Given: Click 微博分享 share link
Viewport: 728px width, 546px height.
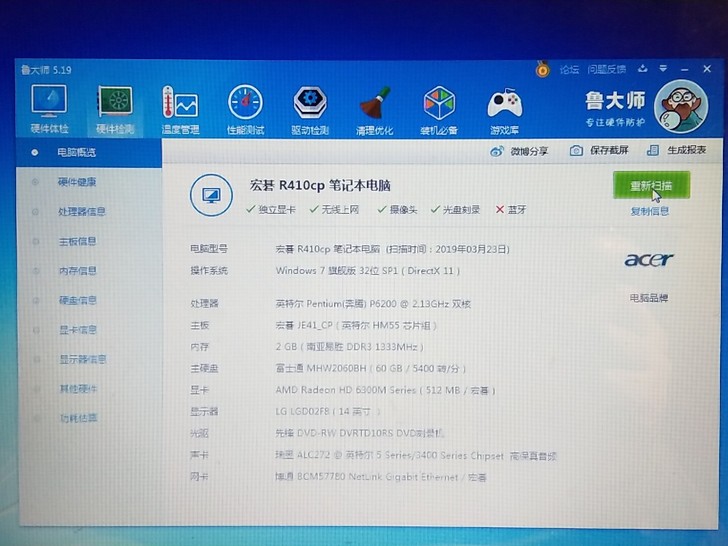Looking at the screenshot, I should coord(529,151).
